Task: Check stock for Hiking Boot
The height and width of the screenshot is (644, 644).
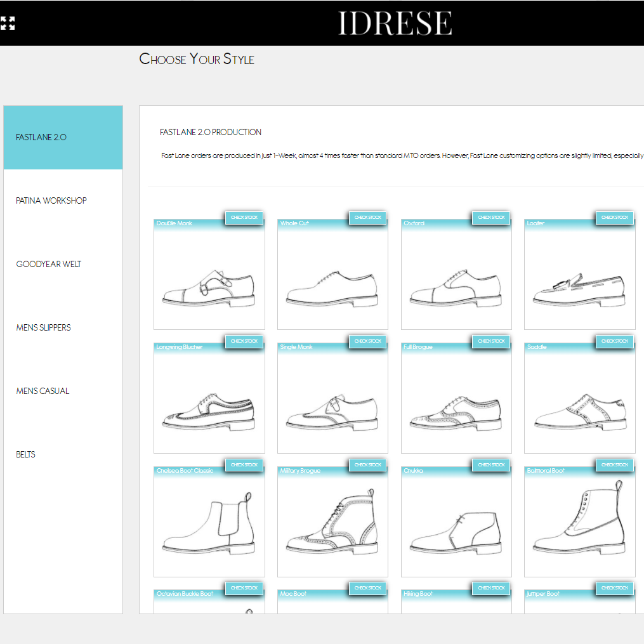Action: pyautogui.click(x=491, y=588)
